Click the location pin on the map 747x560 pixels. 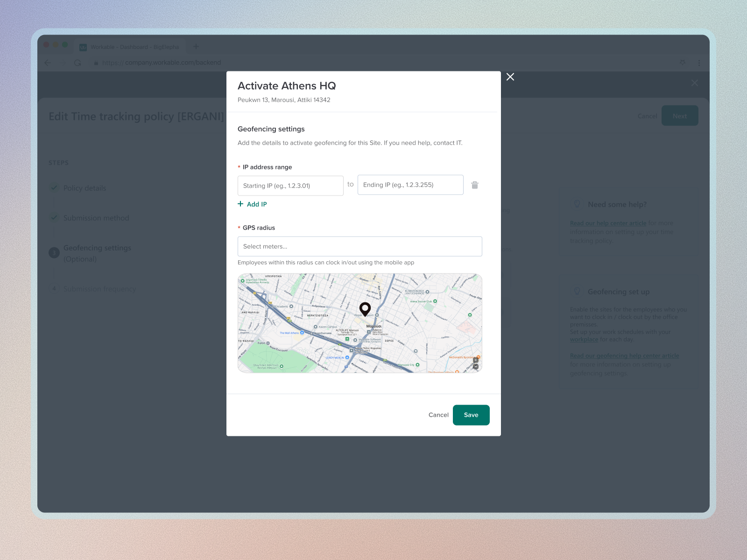click(365, 309)
